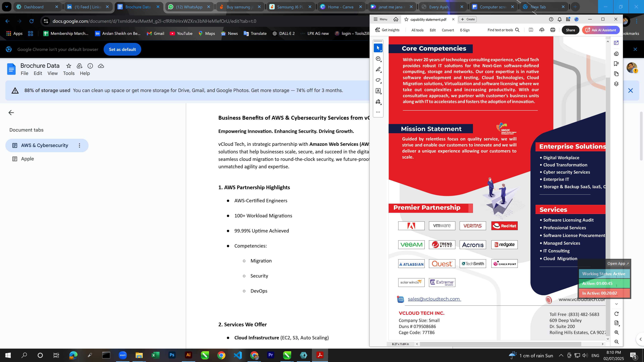Go to next page with down chevron
Viewport: 644px width, 362px height.
point(616,304)
